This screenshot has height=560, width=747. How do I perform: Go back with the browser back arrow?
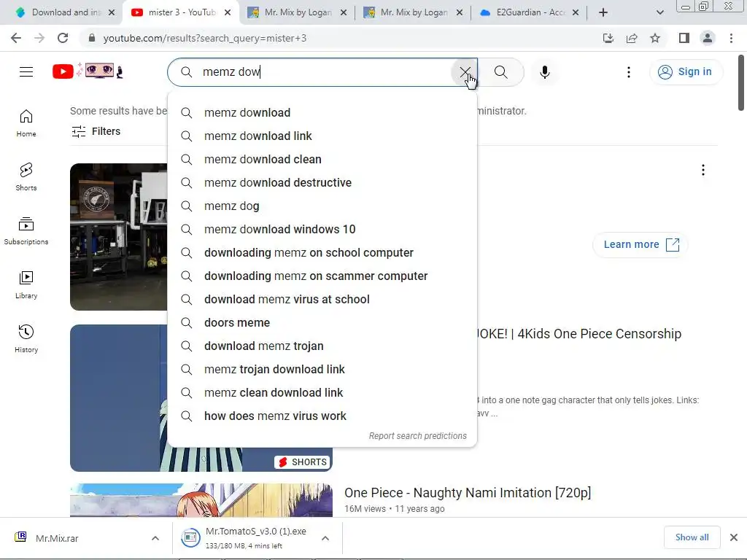[x=16, y=38]
